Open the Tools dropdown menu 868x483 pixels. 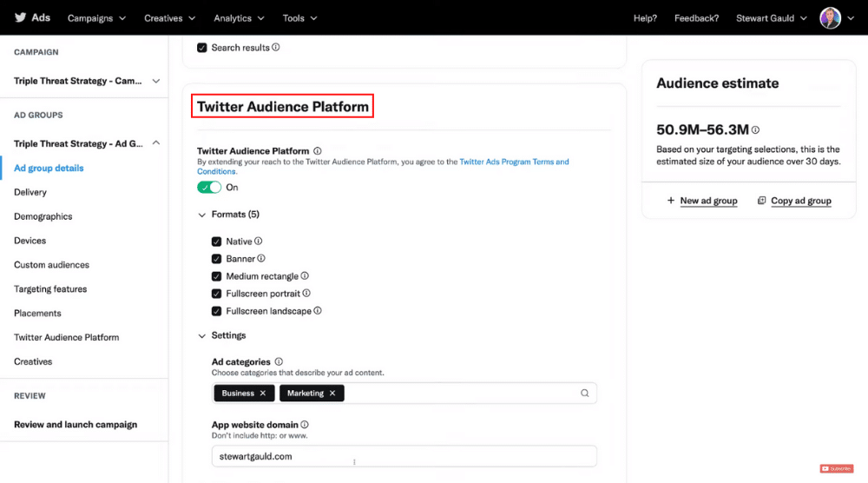[300, 18]
